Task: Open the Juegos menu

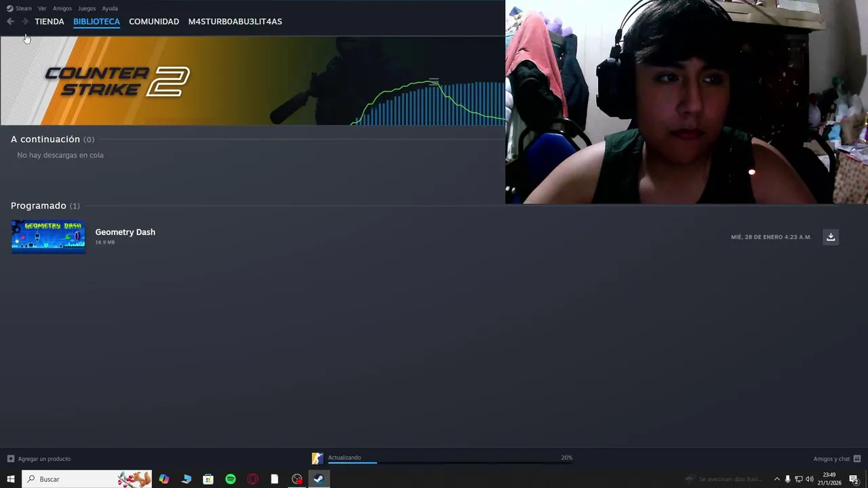Action: pos(87,8)
